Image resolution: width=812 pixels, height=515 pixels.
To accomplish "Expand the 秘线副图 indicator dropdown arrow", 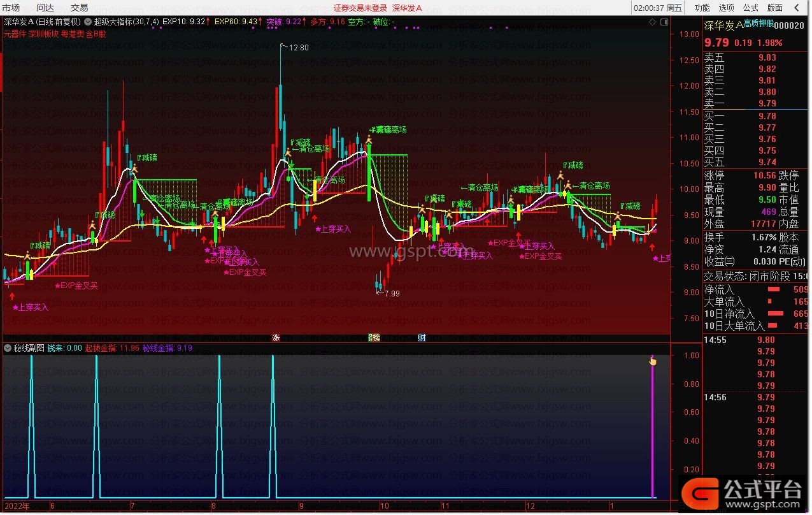I will 8,348.
